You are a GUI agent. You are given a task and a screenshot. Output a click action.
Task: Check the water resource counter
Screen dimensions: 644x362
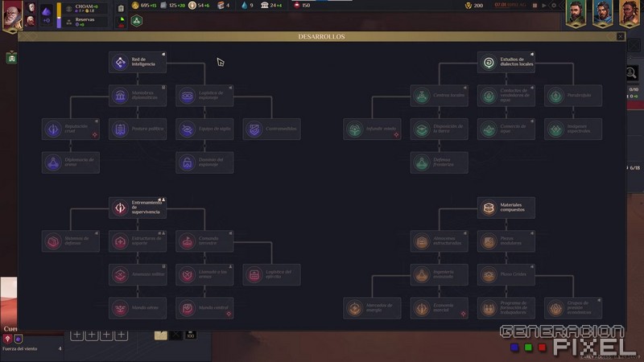[248, 6]
